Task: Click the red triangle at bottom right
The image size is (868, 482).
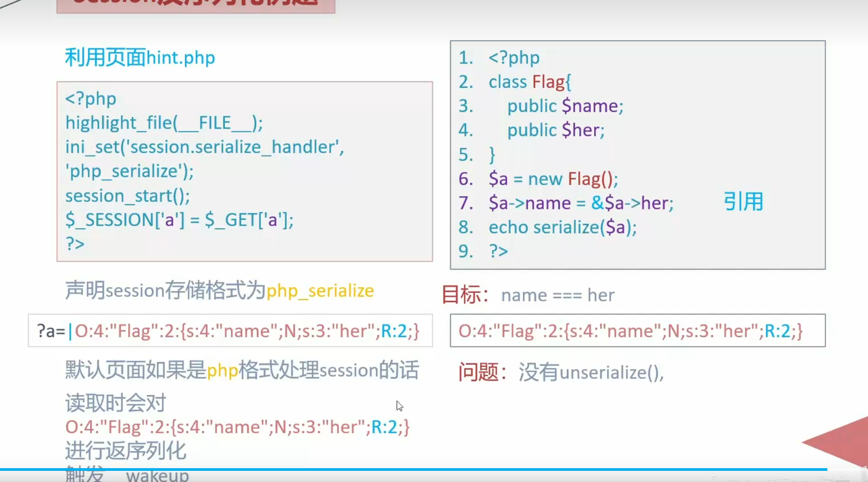Action: tap(843, 441)
